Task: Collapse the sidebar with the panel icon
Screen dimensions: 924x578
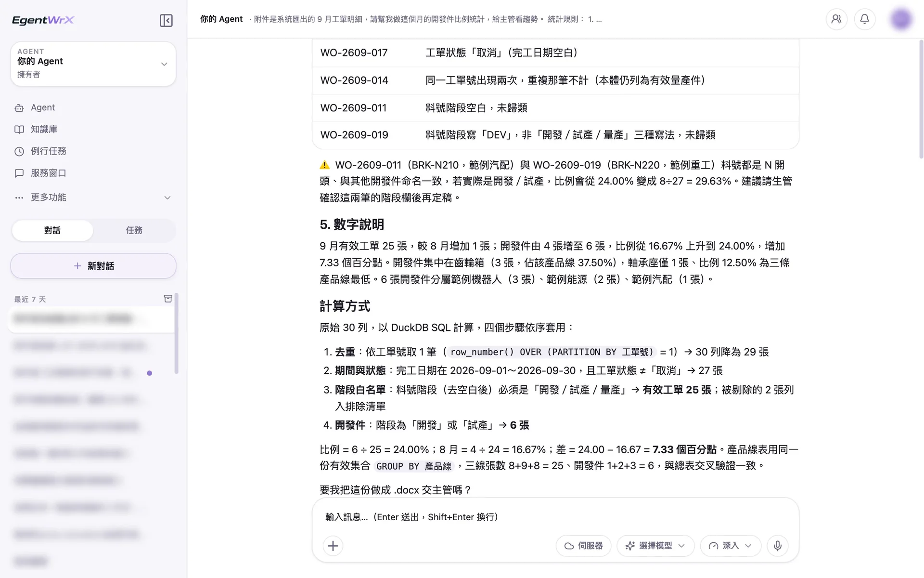Action: [x=166, y=20]
